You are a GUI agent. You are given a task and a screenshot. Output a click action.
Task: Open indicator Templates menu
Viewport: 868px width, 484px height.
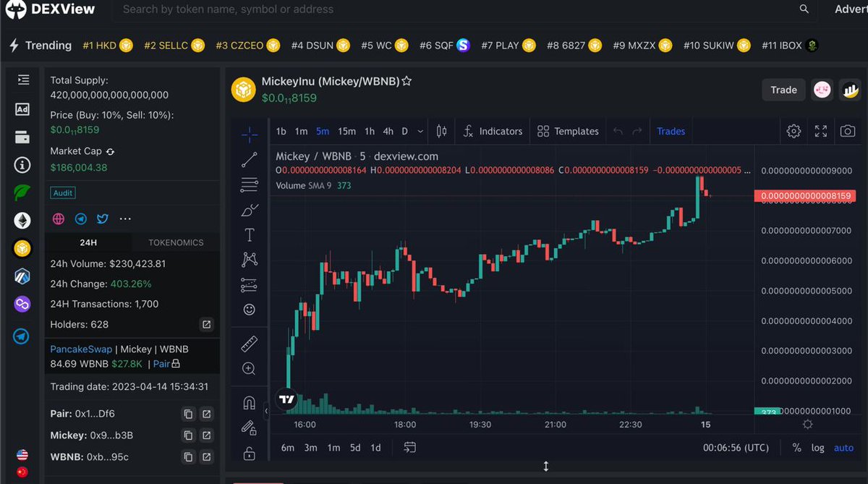(568, 131)
